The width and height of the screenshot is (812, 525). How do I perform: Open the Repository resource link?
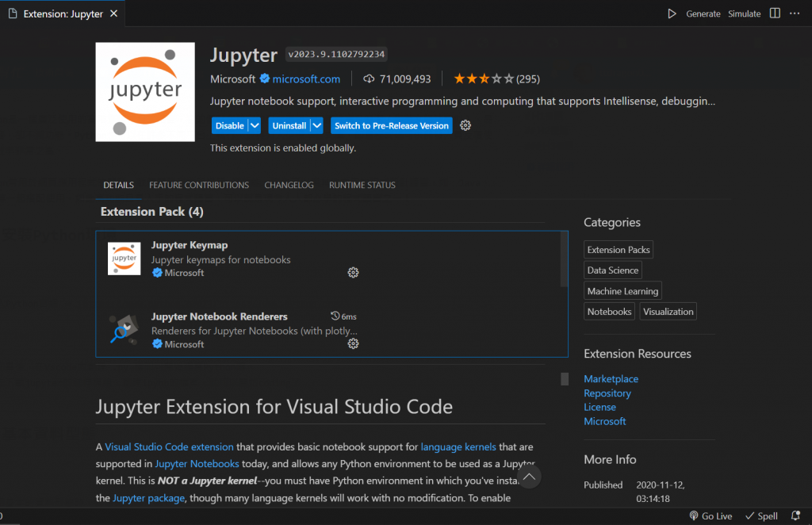(607, 393)
